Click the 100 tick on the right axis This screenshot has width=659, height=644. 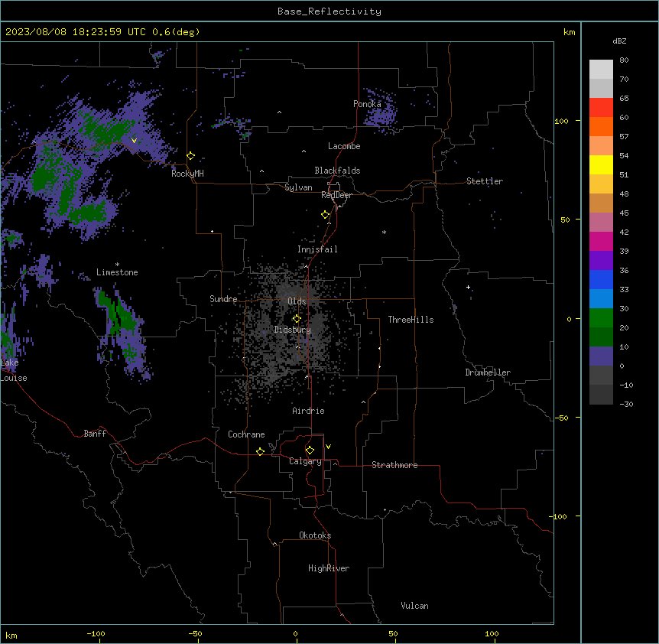pos(561,121)
